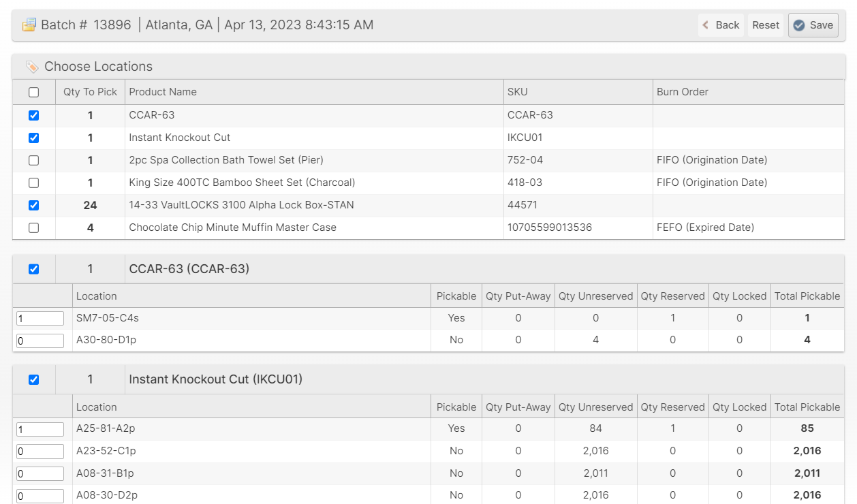Check the 2pc Spa Collection Bath Towel checkbox

click(33, 161)
